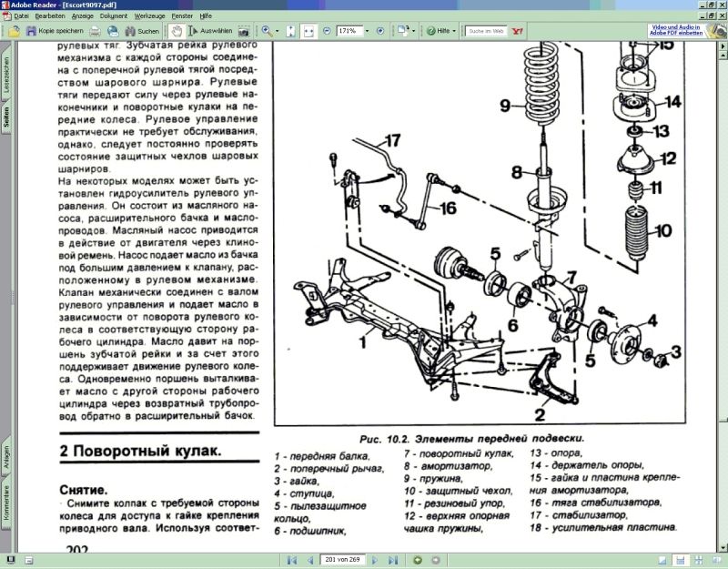Image resolution: width=728 pixels, height=569 pixels.
Task: Click Kopie speichern save button
Action: tap(55, 31)
